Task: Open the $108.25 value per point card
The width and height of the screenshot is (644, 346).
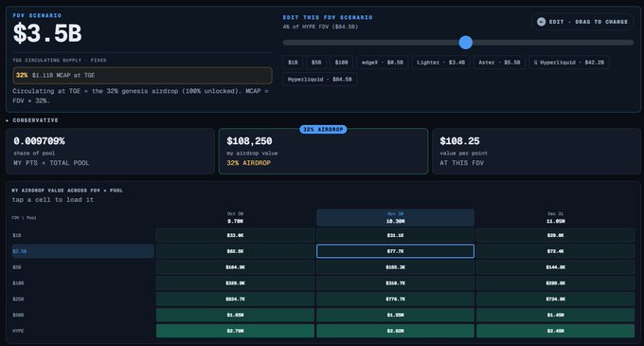Action: click(536, 152)
